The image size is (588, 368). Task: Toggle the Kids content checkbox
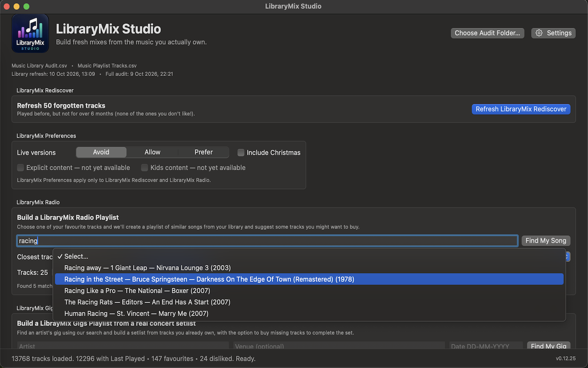[144, 168]
